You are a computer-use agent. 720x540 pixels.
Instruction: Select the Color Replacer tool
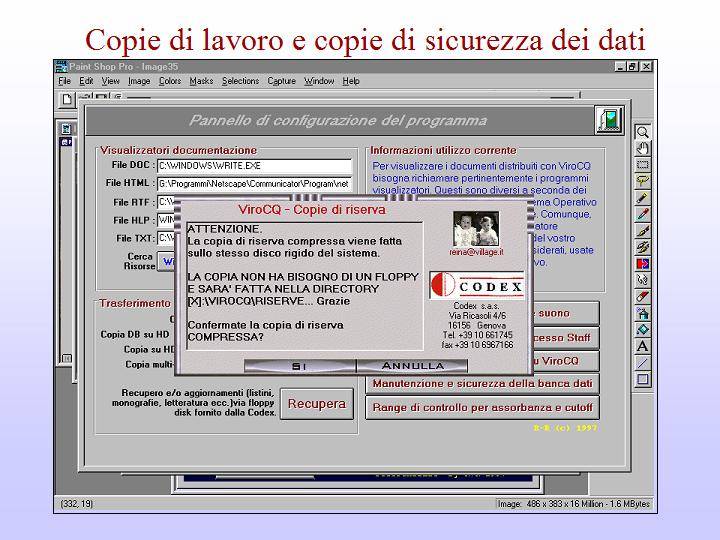point(642,264)
